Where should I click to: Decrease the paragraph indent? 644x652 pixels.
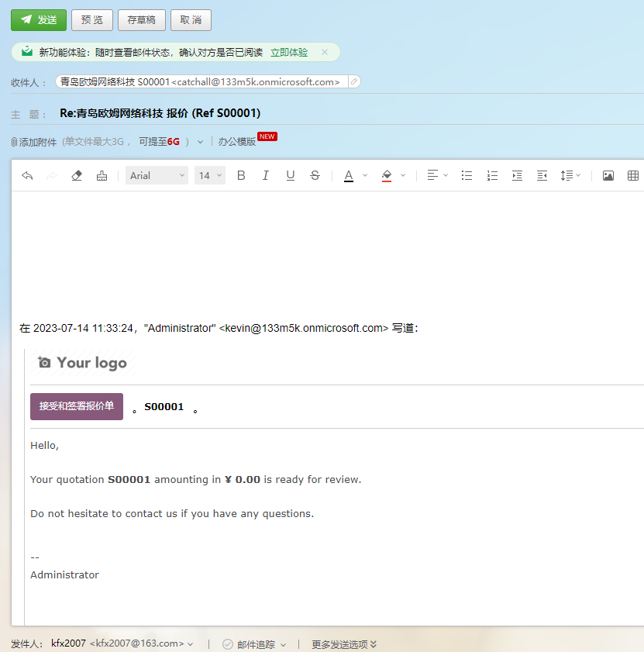(x=542, y=176)
